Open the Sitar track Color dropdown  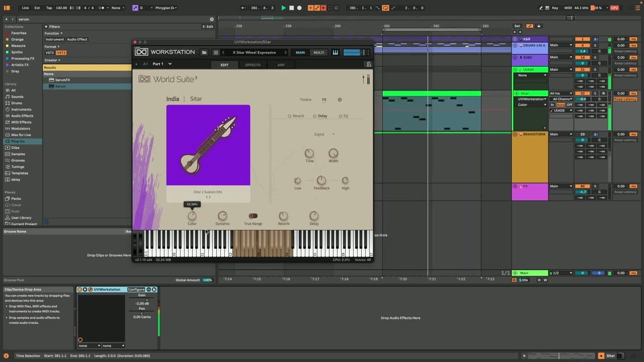(x=532, y=105)
